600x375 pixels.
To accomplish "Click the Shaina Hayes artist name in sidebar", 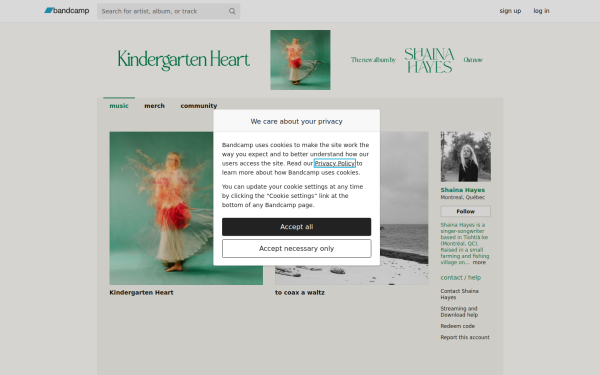I will [462, 190].
